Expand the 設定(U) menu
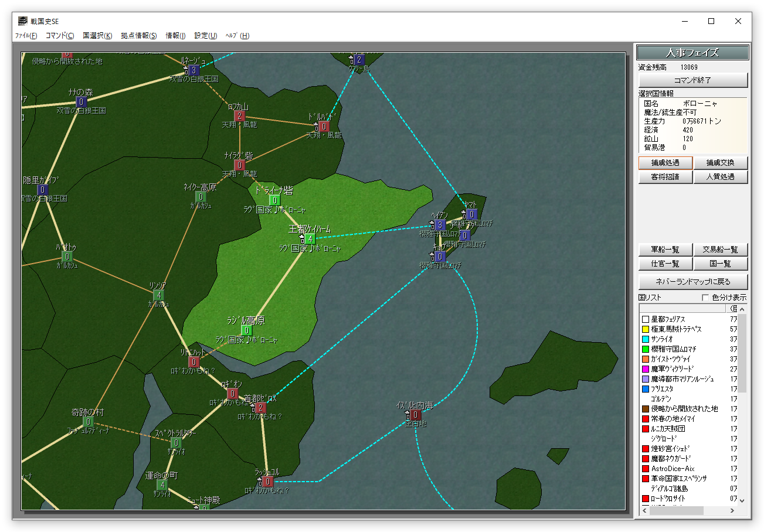 (x=205, y=36)
